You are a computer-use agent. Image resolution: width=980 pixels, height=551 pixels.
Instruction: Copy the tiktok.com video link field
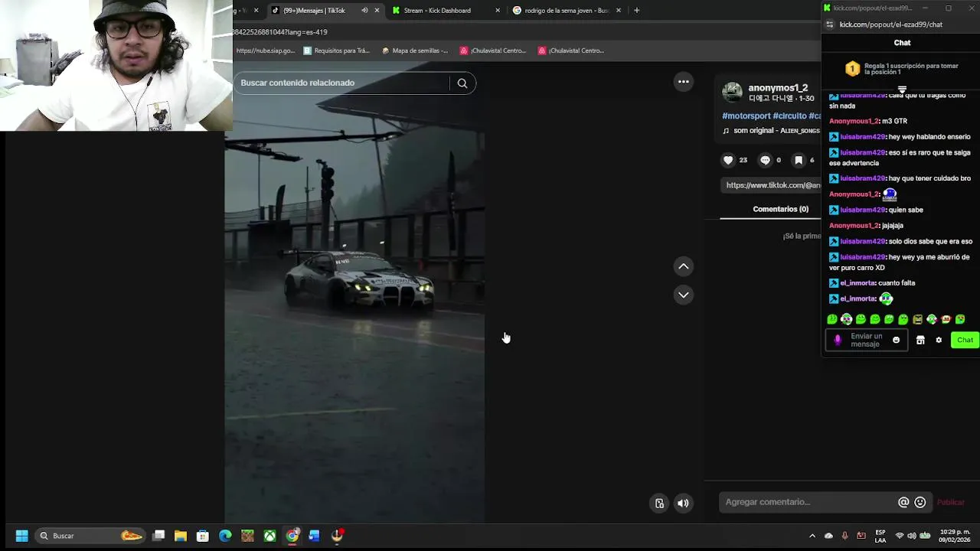(773, 185)
